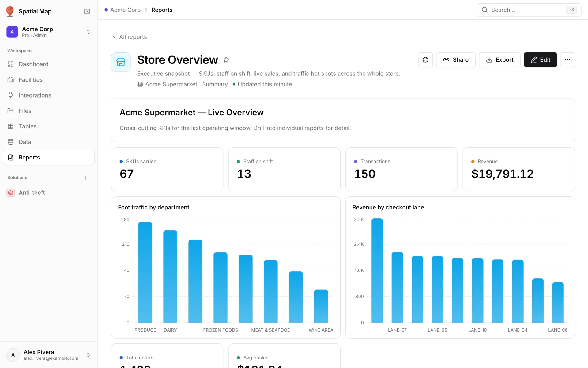Click the Revenue value $19,791.12
588x368 pixels.
click(x=502, y=174)
